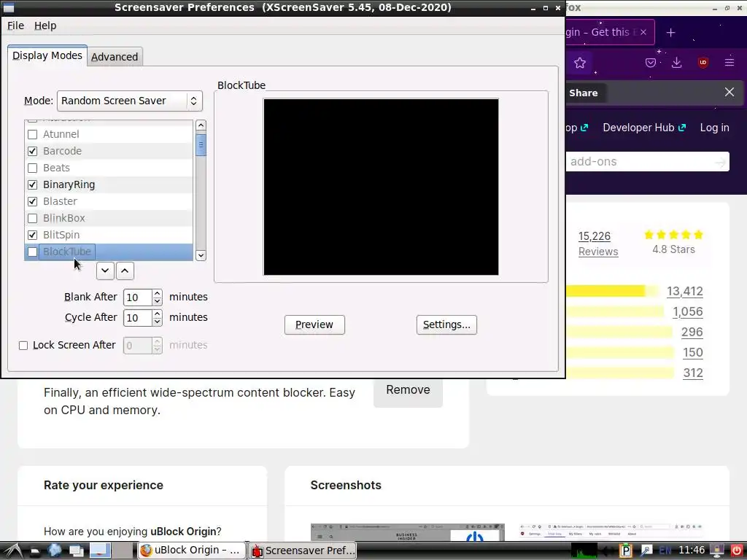Select the Display Modes tab
The height and width of the screenshot is (560, 747).
coord(47,55)
